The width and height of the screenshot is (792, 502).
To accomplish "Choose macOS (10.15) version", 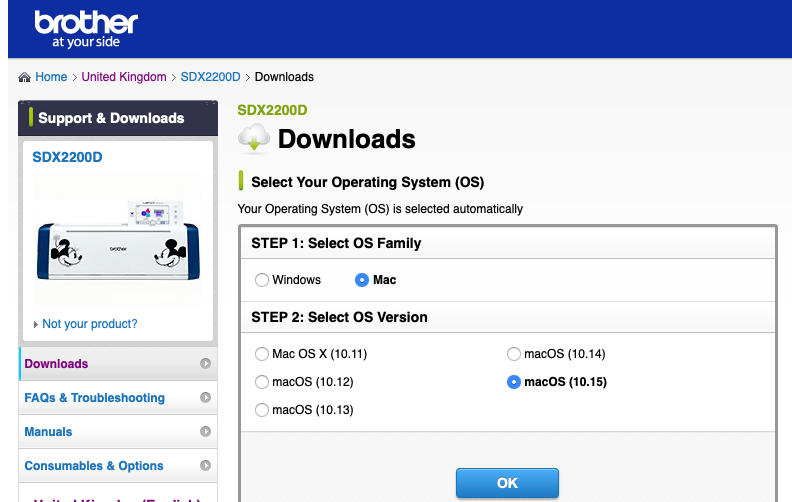I will pyautogui.click(x=514, y=382).
